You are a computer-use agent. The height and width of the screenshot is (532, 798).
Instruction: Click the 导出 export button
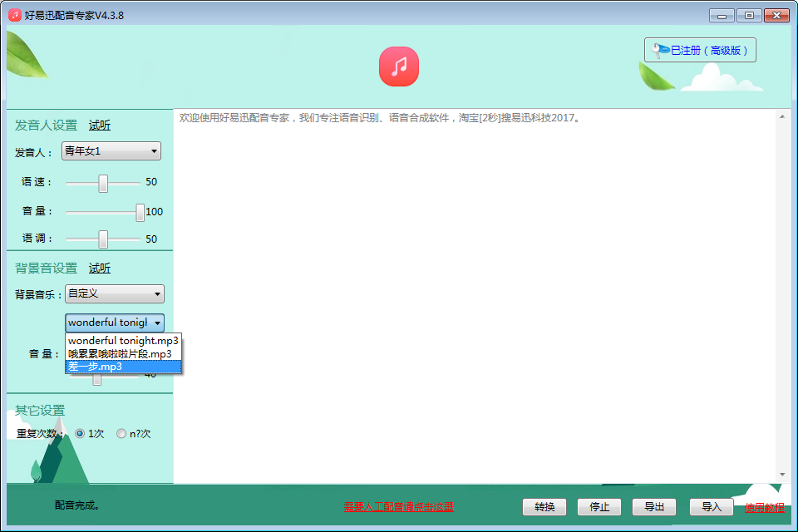click(x=654, y=507)
